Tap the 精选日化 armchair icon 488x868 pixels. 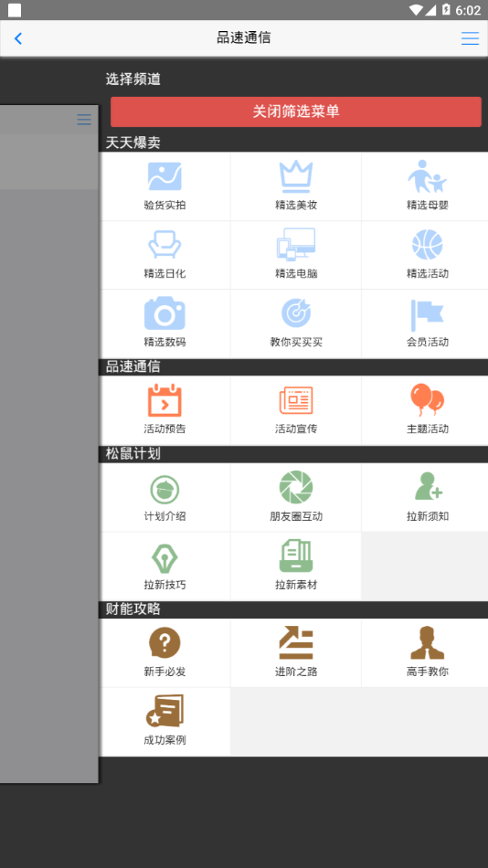point(164,245)
